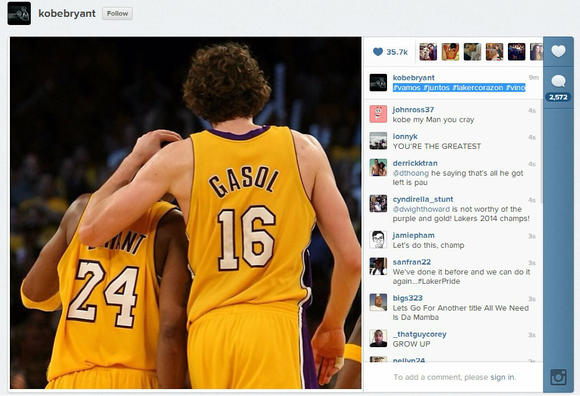Click the Follow button next to kobebryant
Image resolution: width=580 pixels, height=396 pixels.
[x=117, y=13]
